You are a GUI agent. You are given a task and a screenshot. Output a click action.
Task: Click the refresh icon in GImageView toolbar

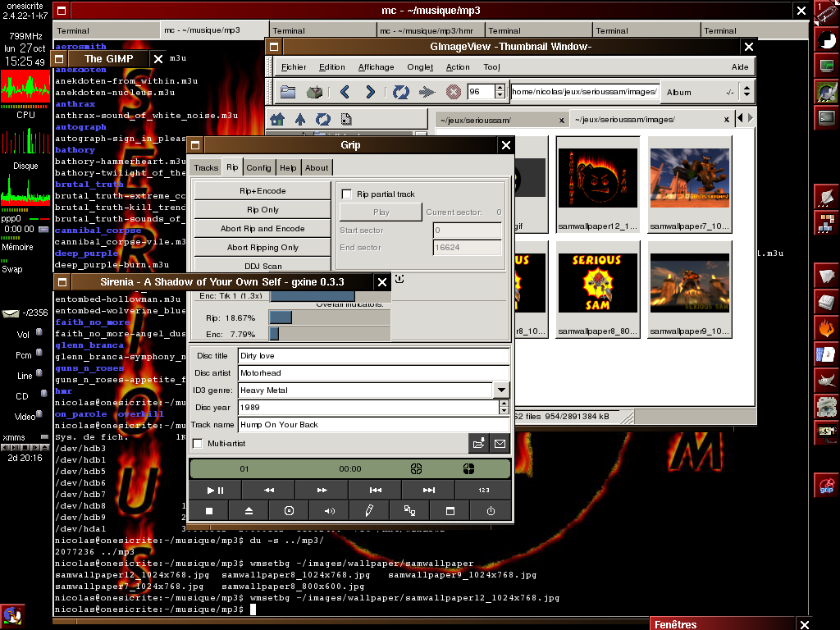click(400, 92)
